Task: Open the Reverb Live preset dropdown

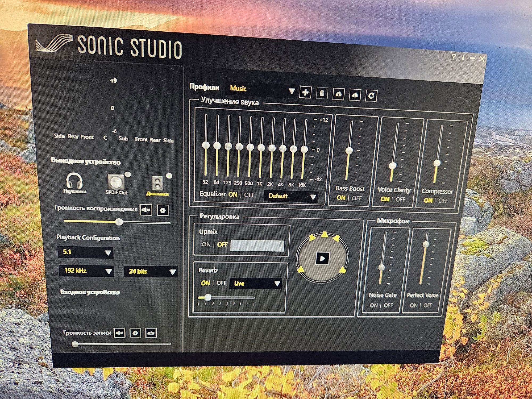Action: (x=256, y=283)
